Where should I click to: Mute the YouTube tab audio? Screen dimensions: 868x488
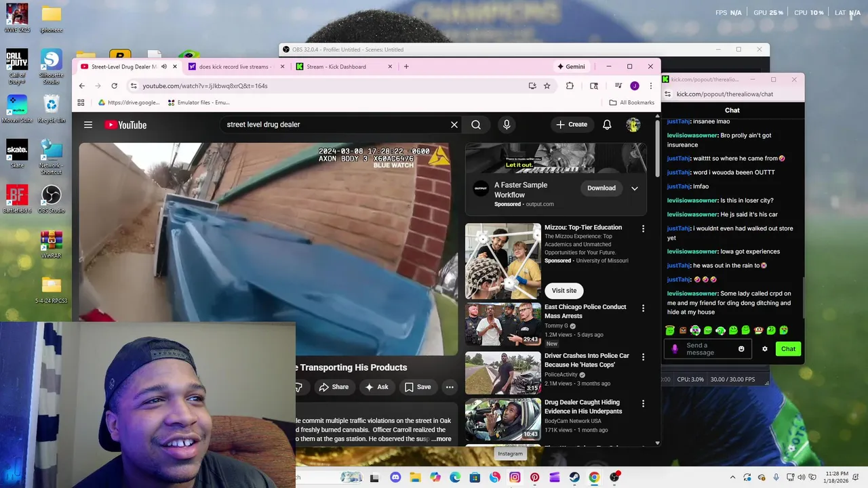click(x=164, y=66)
